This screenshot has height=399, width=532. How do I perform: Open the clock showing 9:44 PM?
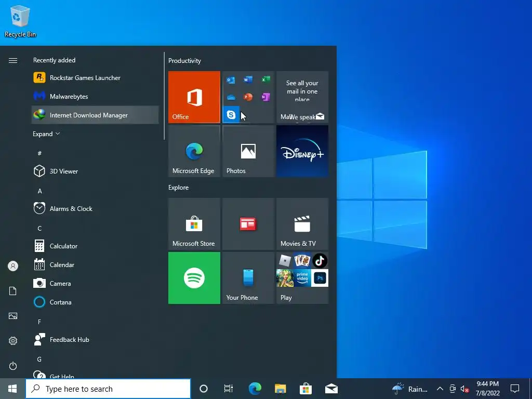coord(487,389)
